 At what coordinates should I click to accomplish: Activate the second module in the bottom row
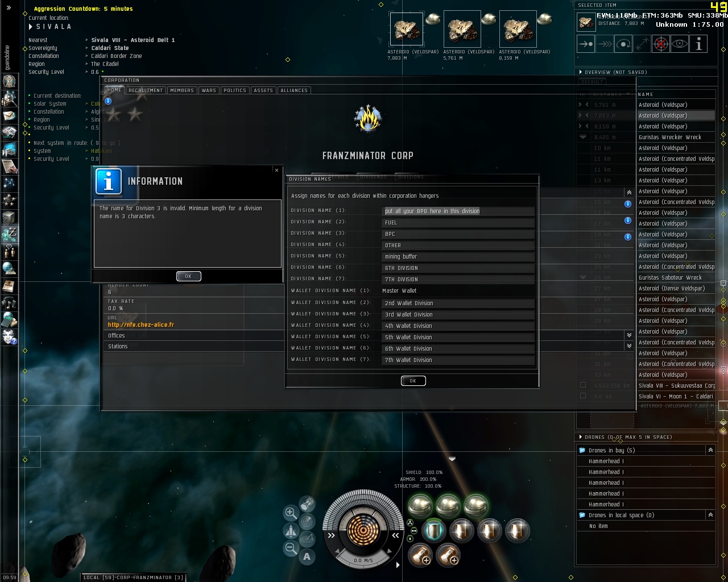click(448, 555)
